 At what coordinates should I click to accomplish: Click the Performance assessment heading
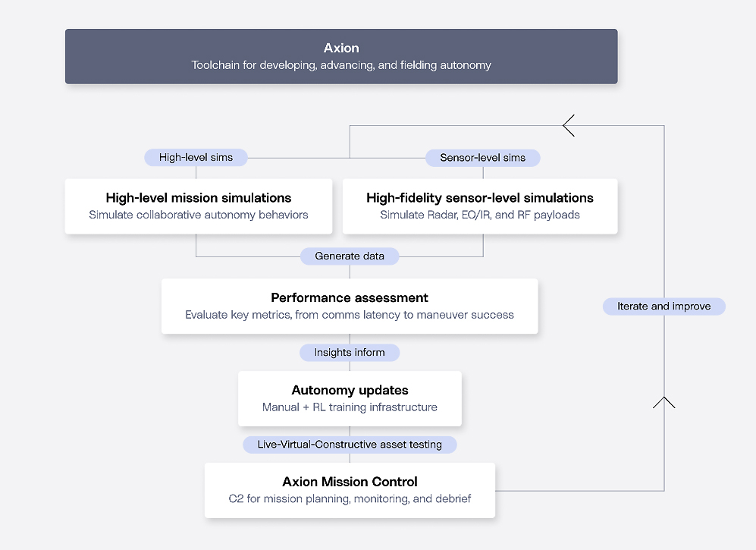(350, 297)
